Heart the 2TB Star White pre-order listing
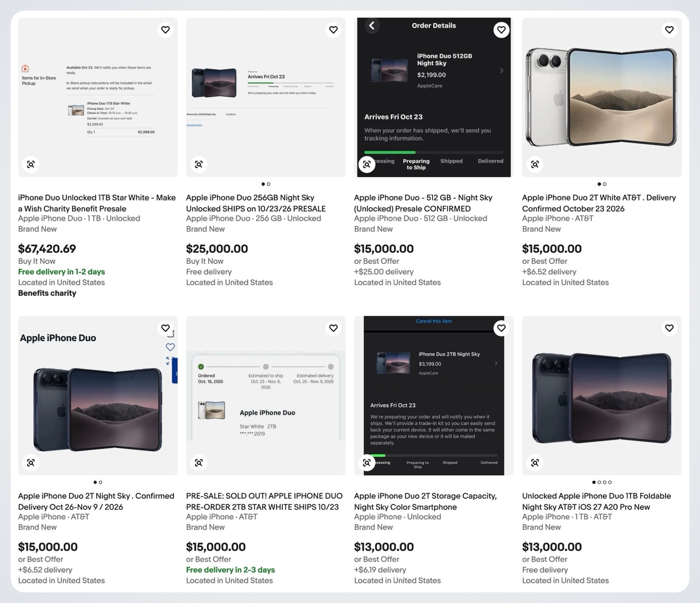Viewport: 700px width, 603px height. click(x=333, y=328)
